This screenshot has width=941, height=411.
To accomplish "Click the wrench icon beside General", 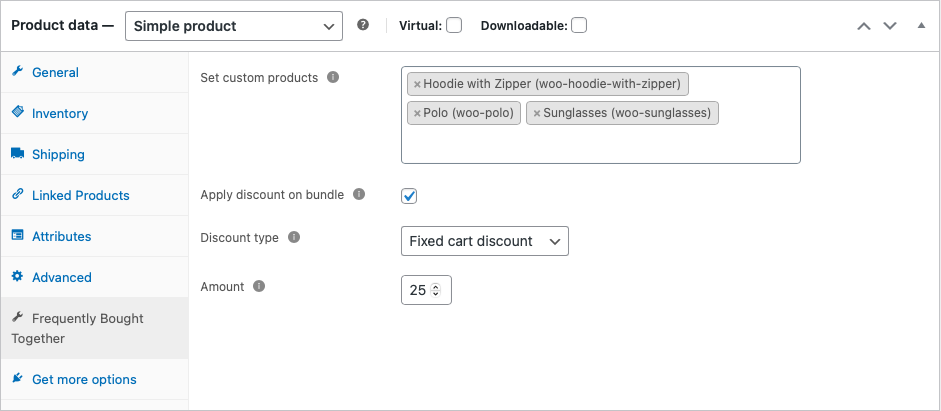I will 17,71.
